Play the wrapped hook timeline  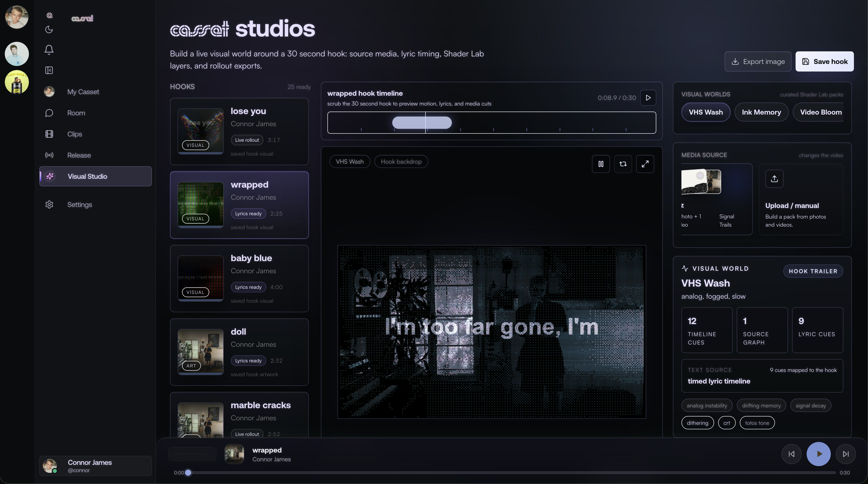click(648, 98)
